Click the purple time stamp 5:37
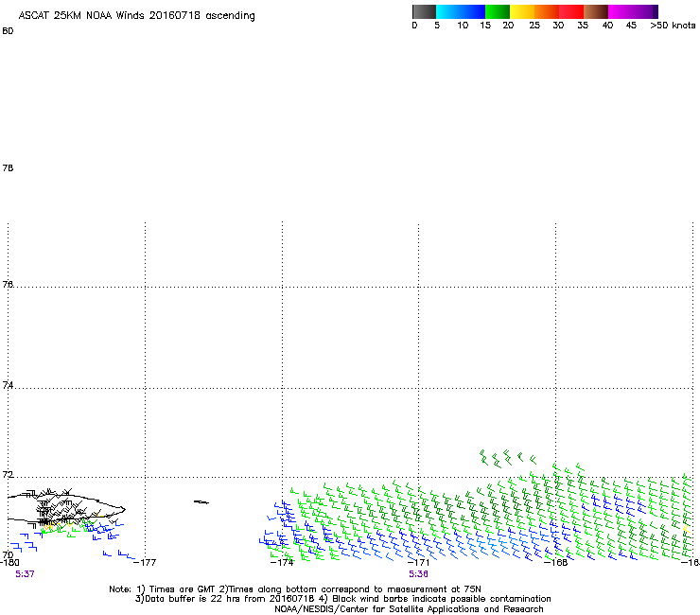700x615 pixels. (x=25, y=574)
